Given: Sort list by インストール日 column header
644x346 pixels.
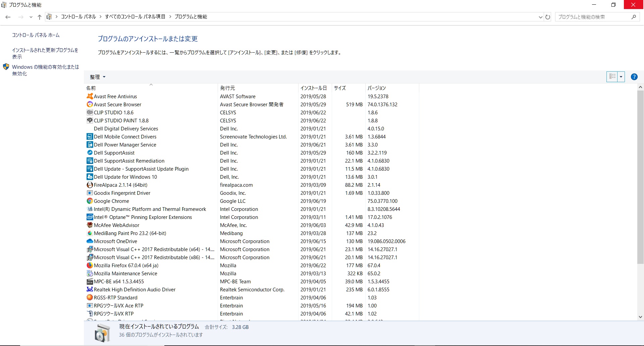Looking at the screenshot, I should tap(313, 88).
